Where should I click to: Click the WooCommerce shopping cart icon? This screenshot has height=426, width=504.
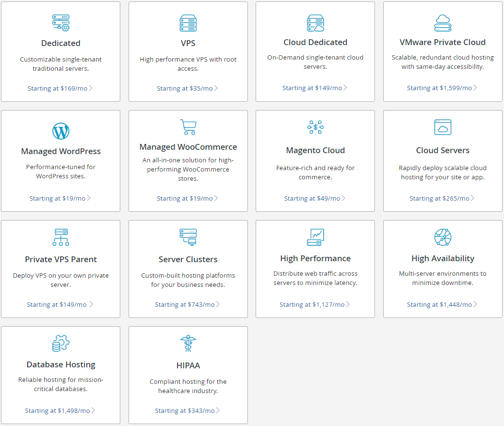point(188,127)
